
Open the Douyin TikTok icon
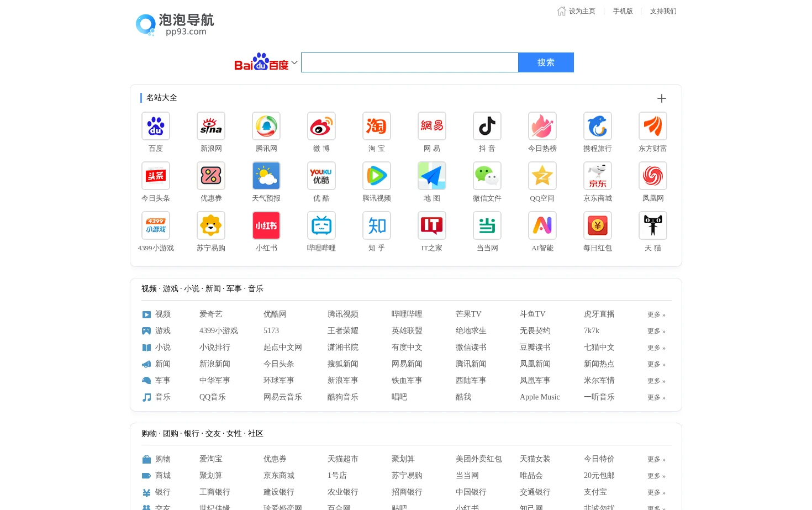[487, 126]
